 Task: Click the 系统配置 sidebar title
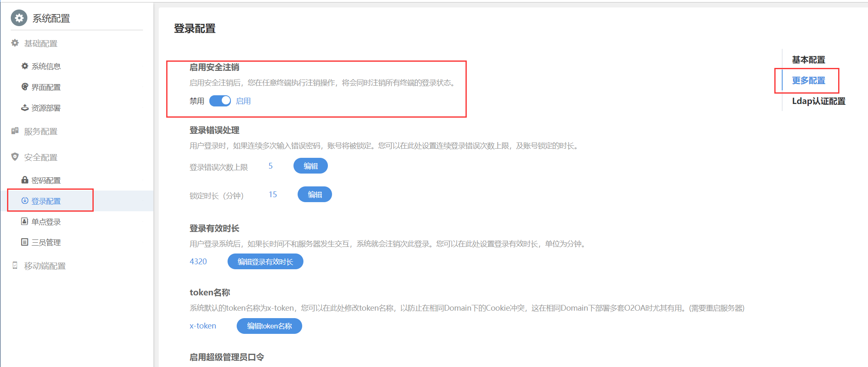(x=51, y=18)
